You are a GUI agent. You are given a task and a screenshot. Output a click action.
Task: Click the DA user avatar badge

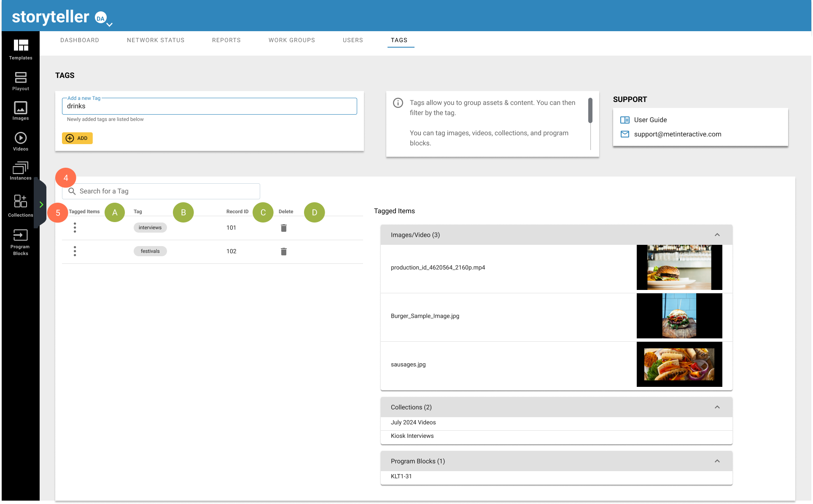click(x=101, y=18)
